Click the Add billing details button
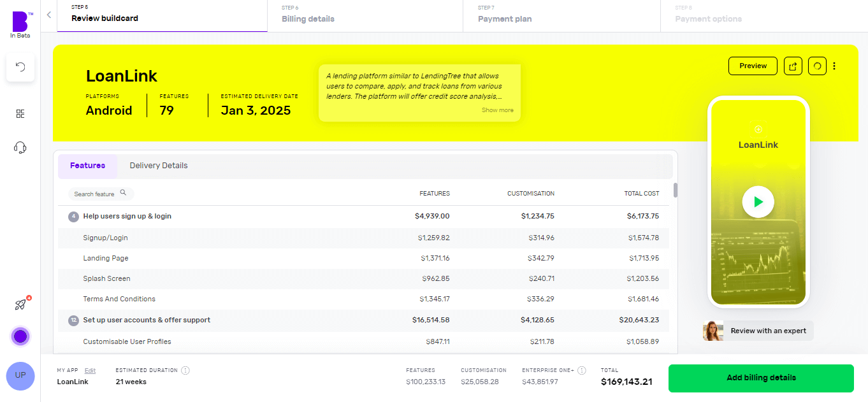Viewport: 868px width, 402px height. (761, 378)
